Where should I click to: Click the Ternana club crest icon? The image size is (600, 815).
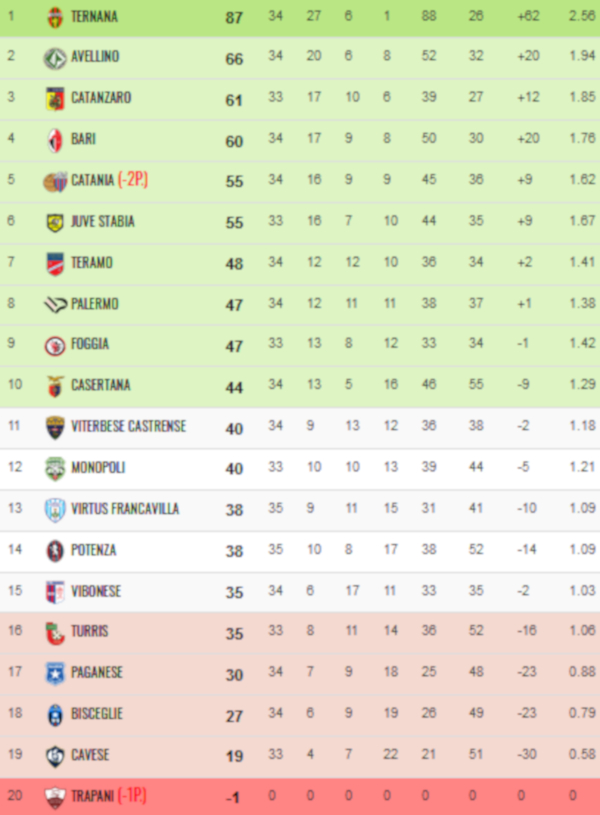(x=55, y=17)
